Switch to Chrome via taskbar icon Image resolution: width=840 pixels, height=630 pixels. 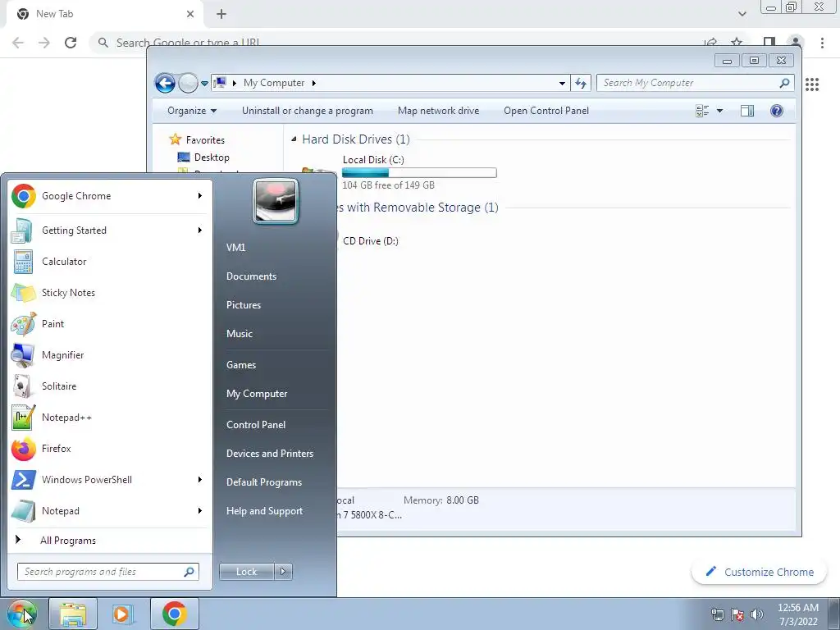(x=175, y=614)
